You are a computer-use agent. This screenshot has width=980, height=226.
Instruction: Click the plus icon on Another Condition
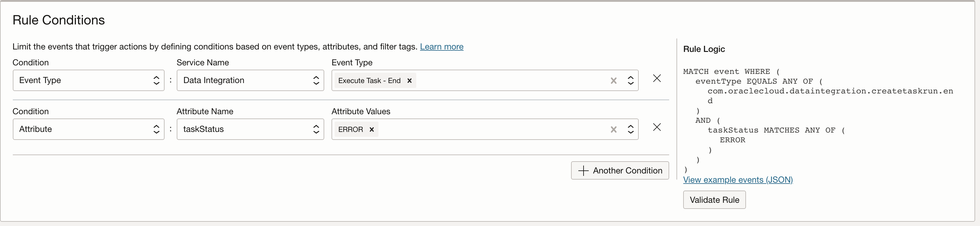click(583, 170)
